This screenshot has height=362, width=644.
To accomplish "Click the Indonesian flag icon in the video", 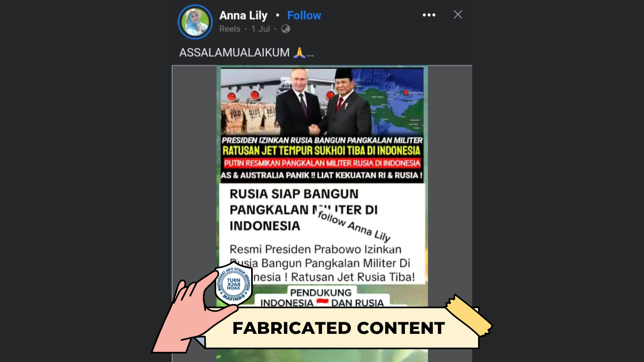I will click(x=322, y=302).
